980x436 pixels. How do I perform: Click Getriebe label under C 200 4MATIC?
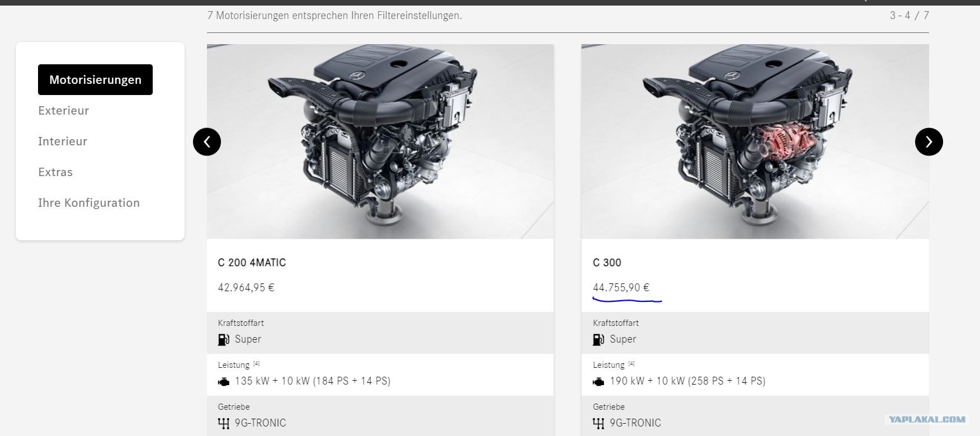tap(234, 407)
